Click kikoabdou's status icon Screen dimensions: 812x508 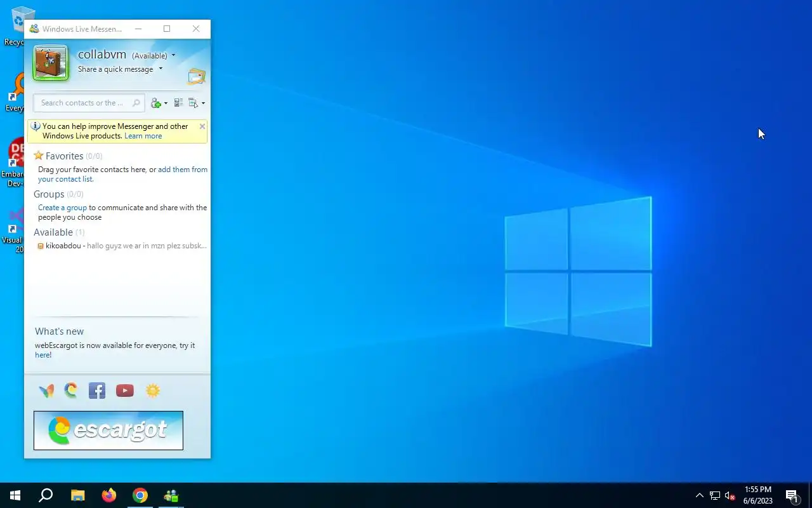41,246
